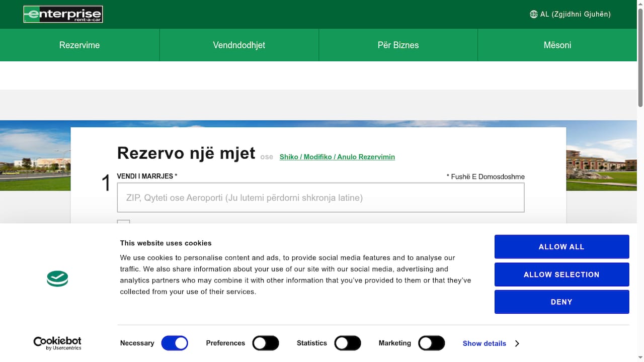The width and height of the screenshot is (644, 362).
Task: Click the ZIP city or airport input field
Action: pos(320,197)
